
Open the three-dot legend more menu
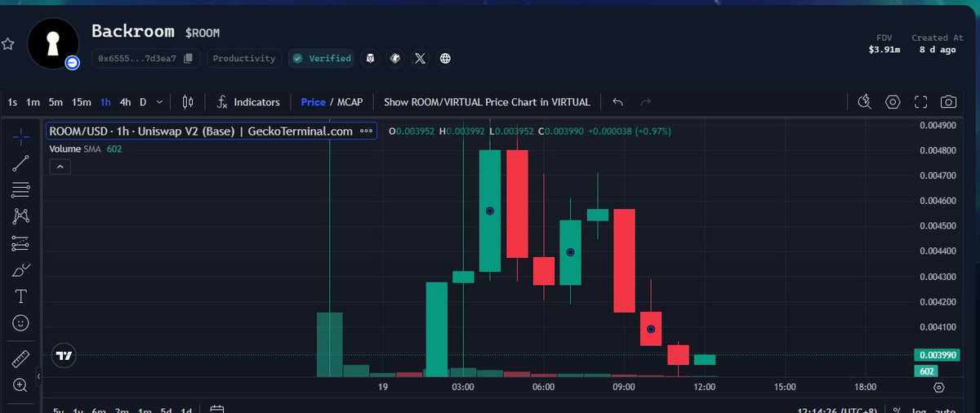pos(365,131)
